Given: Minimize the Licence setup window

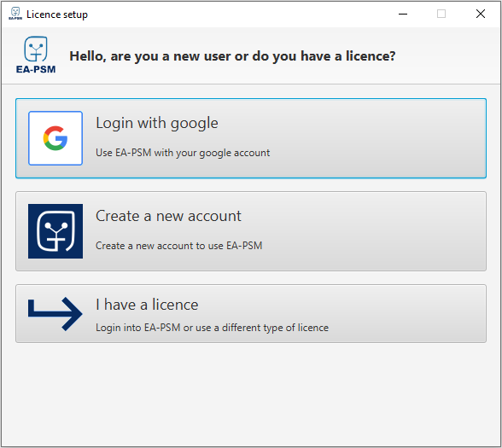Looking at the screenshot, I should point(403,14).
